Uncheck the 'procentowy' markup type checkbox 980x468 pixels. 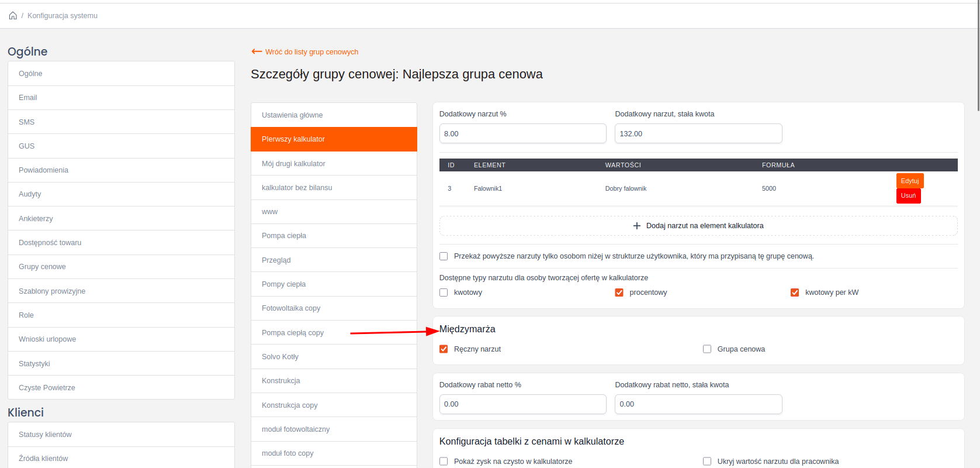coord(619,292)
